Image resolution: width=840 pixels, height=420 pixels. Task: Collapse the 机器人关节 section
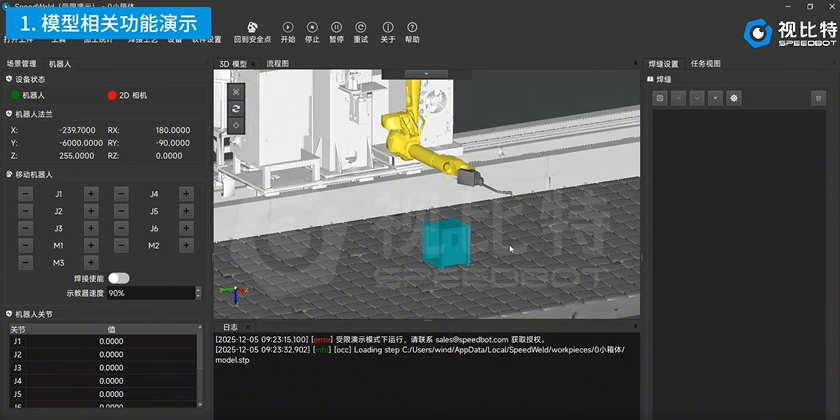pos(9,314)
